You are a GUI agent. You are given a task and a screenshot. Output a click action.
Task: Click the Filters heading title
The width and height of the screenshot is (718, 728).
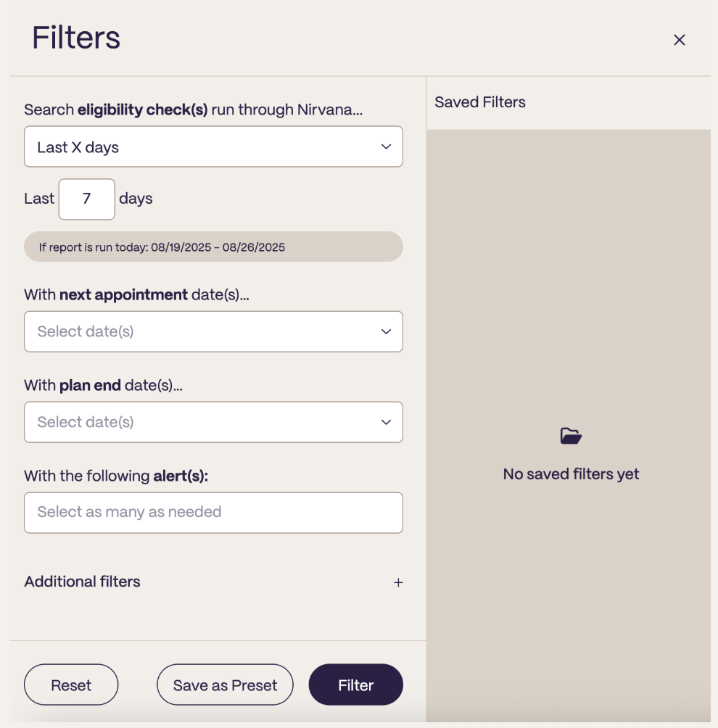click(x=76, y=38)
